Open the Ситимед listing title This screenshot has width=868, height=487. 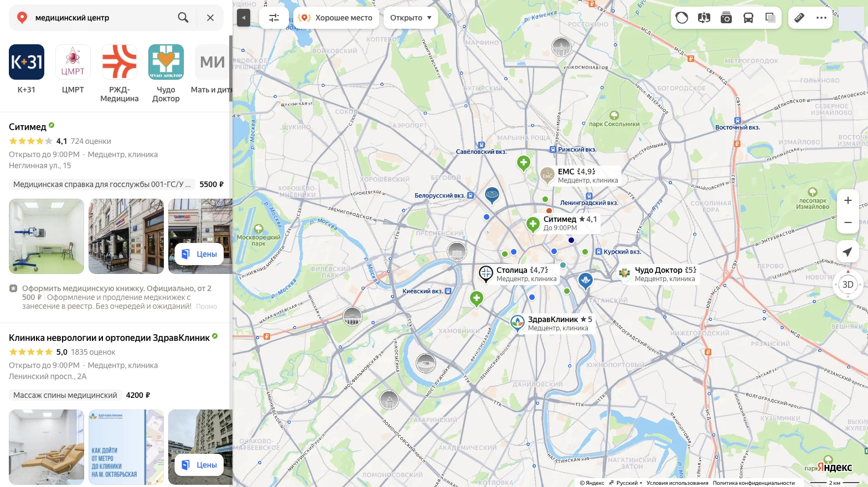pos(28,127)
